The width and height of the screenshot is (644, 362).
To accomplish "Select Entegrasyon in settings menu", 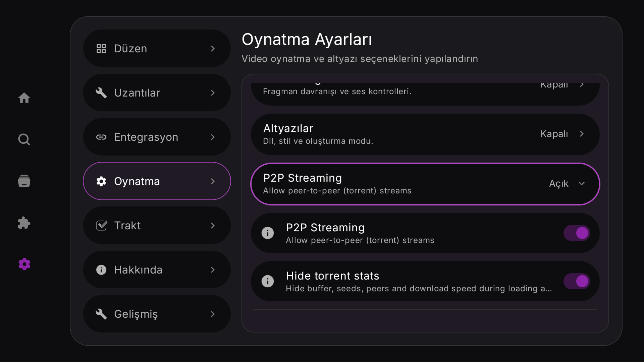I will [x=157, y=137].
